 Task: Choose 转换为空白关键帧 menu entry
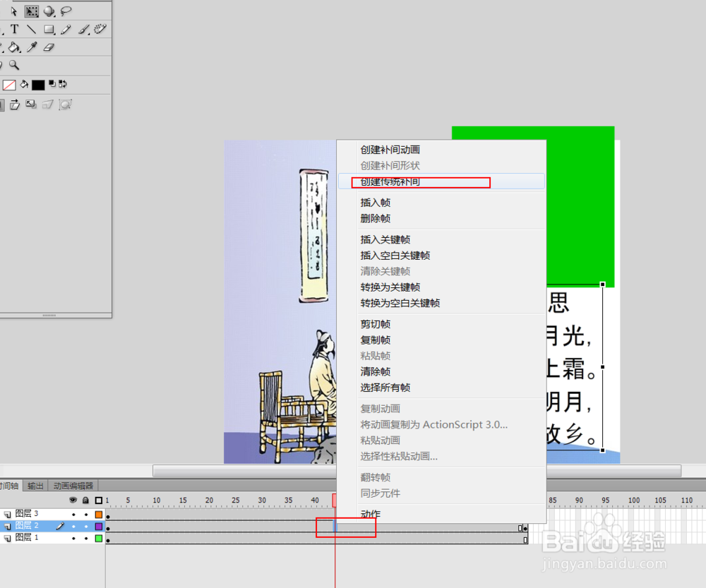click(441, 303)
